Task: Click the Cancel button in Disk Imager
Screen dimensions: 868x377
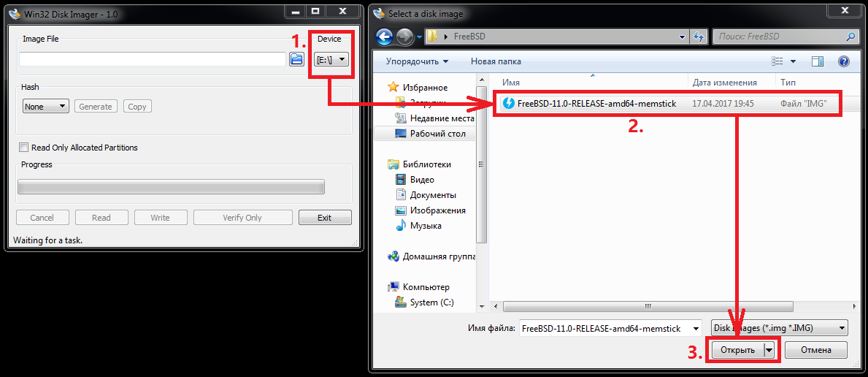Action: 42,217
